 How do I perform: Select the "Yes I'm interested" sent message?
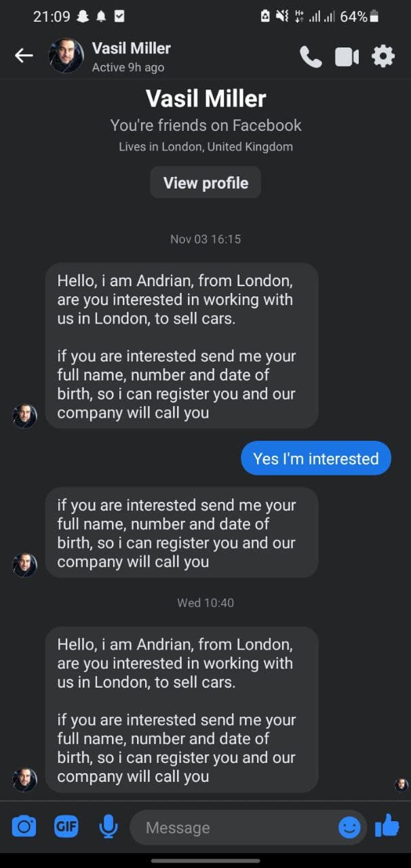(x=316, y=458)
